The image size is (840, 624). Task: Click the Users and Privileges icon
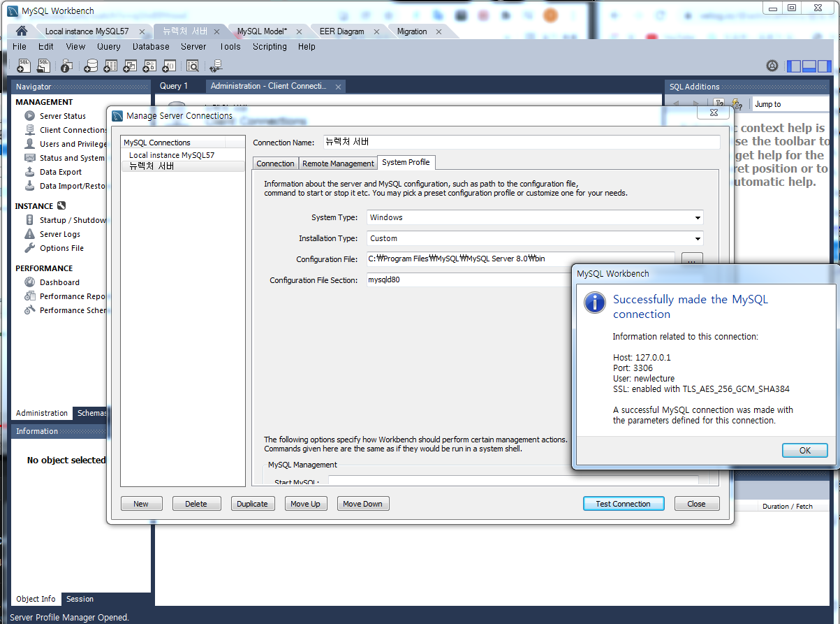point(29,144)
